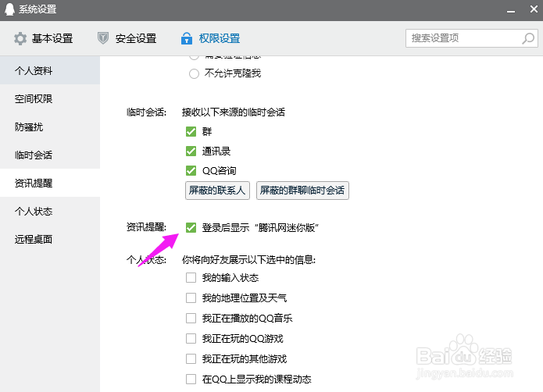Click the magnifier search icon
The image size is (543, 392).
coord(528,38)
